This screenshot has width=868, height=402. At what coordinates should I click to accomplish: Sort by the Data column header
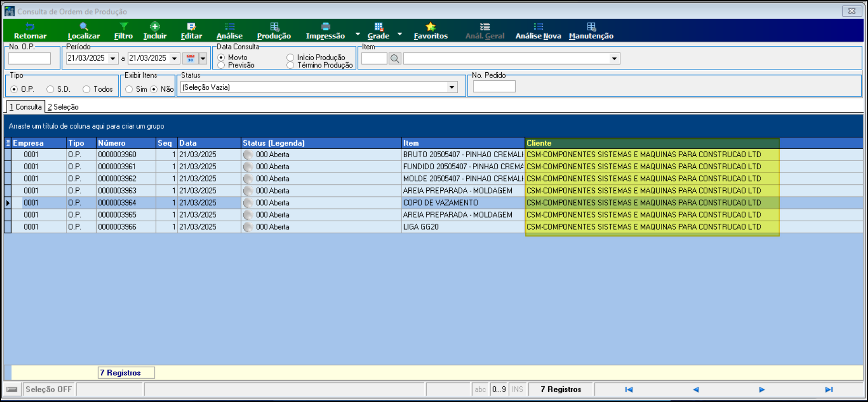[209, 143]
